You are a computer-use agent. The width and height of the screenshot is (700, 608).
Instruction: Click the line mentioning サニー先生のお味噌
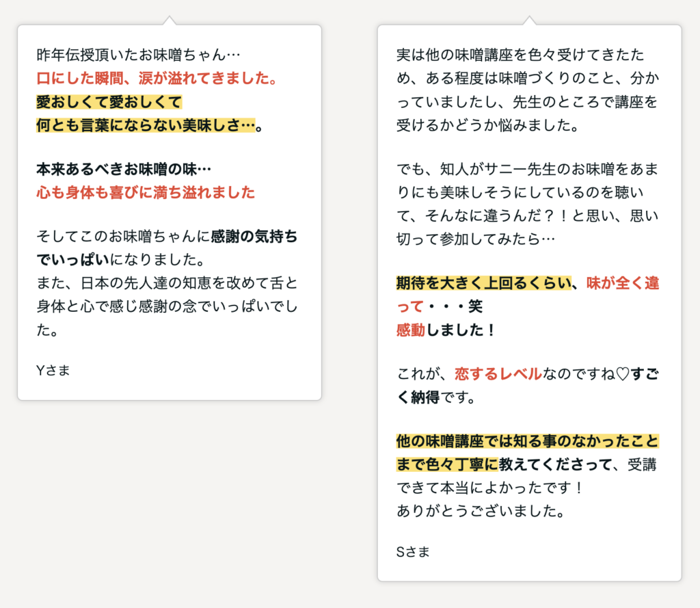[x=526, y=169]
